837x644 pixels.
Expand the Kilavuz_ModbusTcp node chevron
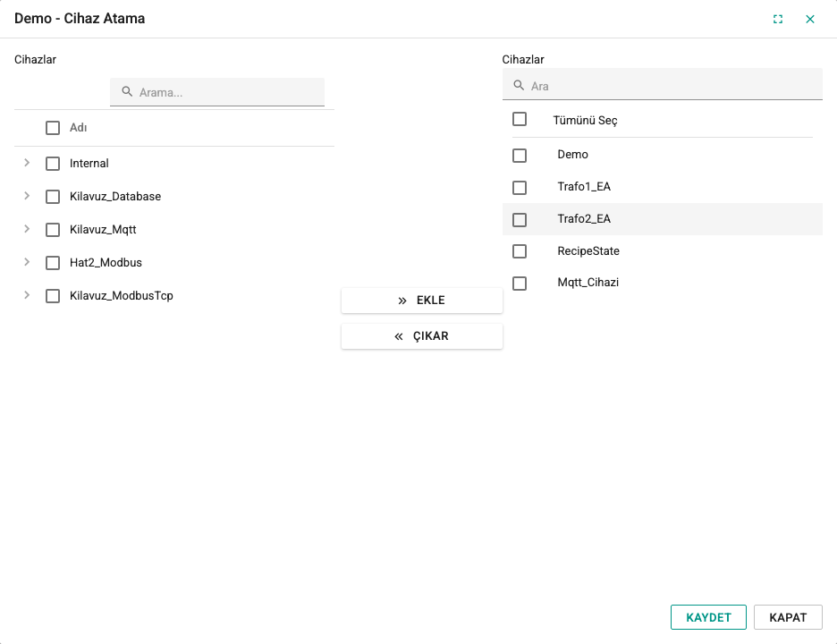pos(27,295)
